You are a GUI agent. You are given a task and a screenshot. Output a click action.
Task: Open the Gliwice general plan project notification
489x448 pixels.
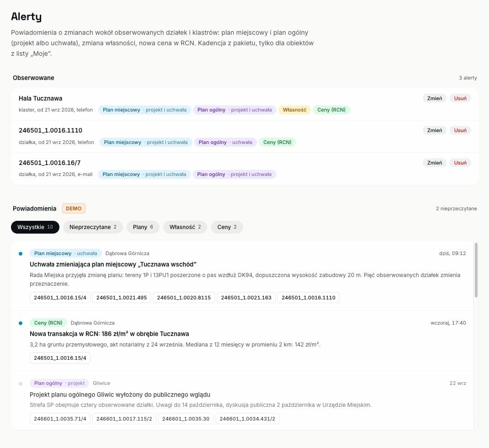pos(120,395)
